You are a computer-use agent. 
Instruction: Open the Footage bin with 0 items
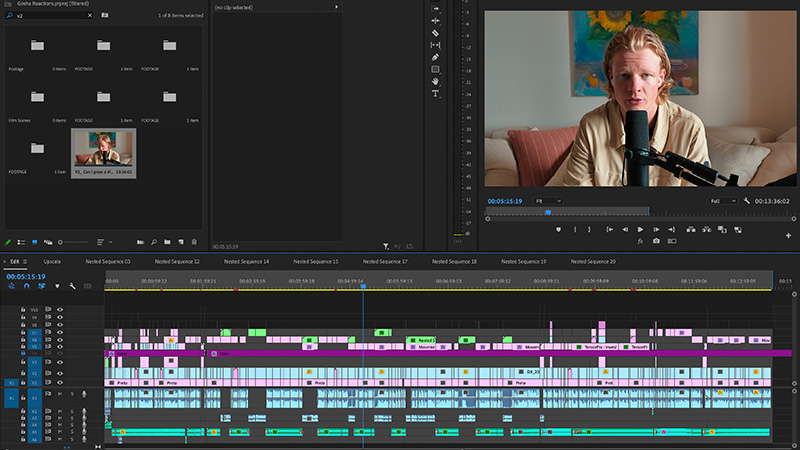click(x=37, y=45)
